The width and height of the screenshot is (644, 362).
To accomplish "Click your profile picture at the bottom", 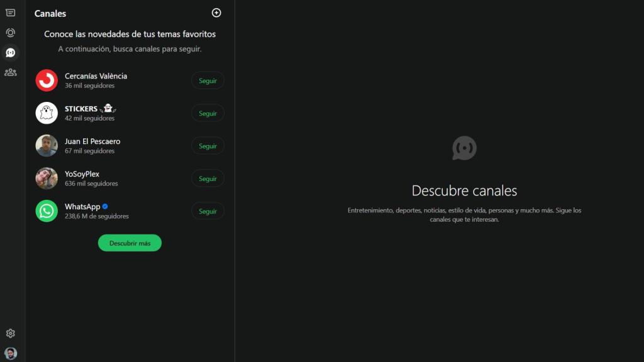I will 10,352.
